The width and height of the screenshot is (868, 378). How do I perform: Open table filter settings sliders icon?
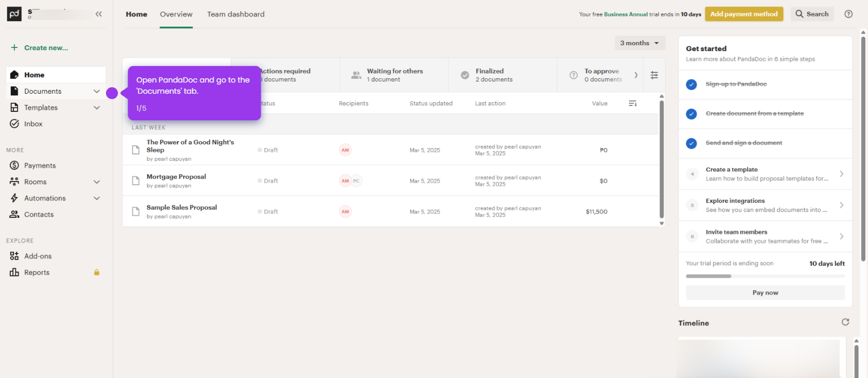[x=654, y=75]
